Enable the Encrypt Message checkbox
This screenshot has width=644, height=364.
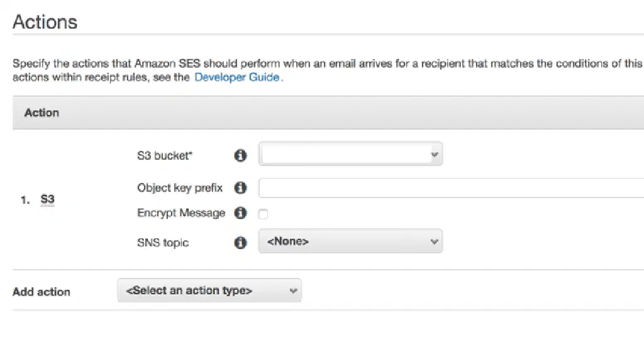[x=264, y=214]
